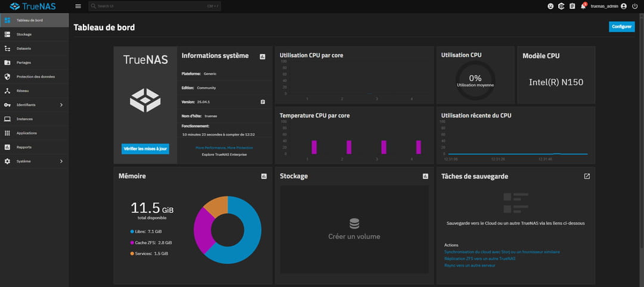Expand Système chevron arrow
The height and width of the screenshot is (287, 644).
click(x=61, y=161)
